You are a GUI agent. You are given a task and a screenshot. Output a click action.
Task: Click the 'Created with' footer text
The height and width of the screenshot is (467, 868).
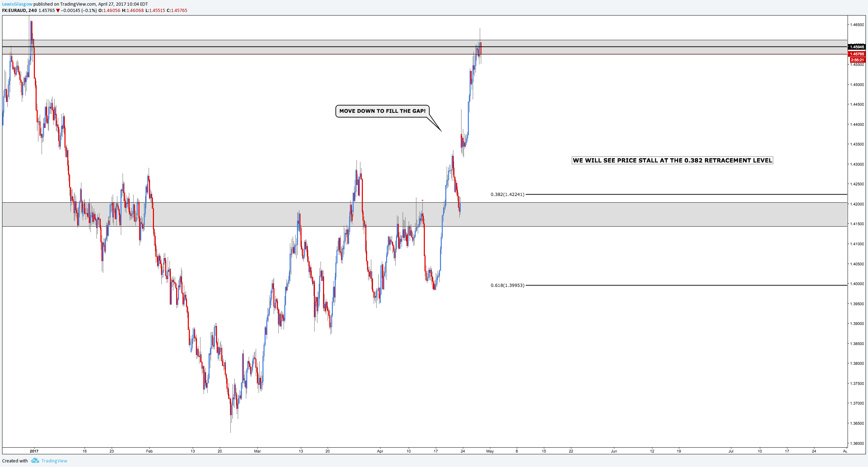[15, 461]
